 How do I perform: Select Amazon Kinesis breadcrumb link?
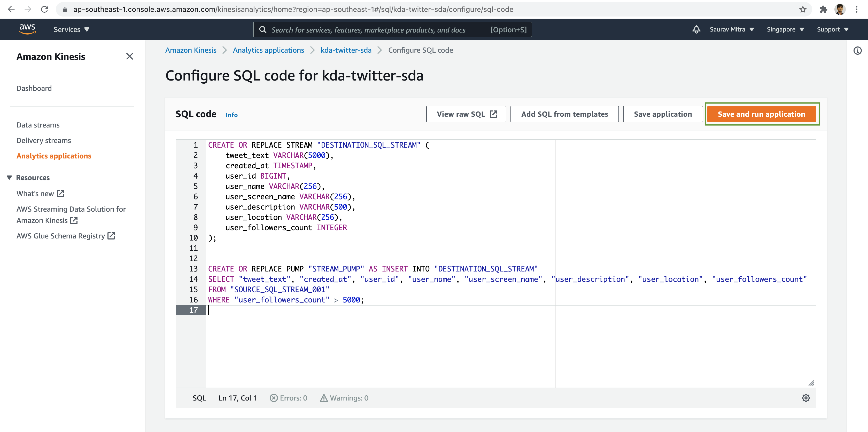(190, 50)
